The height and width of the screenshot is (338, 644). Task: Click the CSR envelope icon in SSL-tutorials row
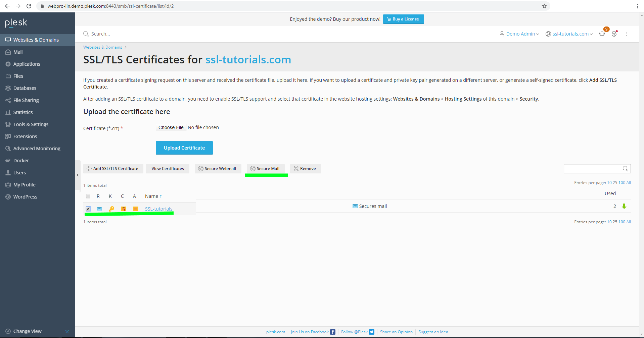click(x=99, y=209)
